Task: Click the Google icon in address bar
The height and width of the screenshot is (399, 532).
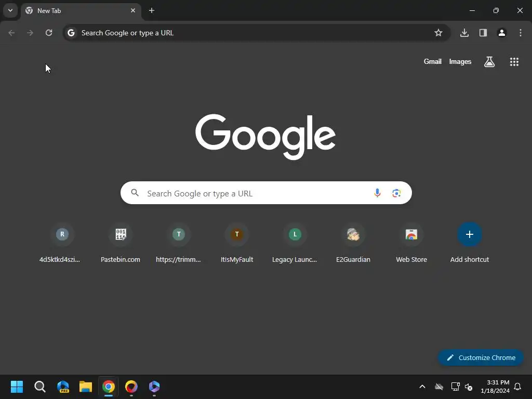Action: click(71, 33)
